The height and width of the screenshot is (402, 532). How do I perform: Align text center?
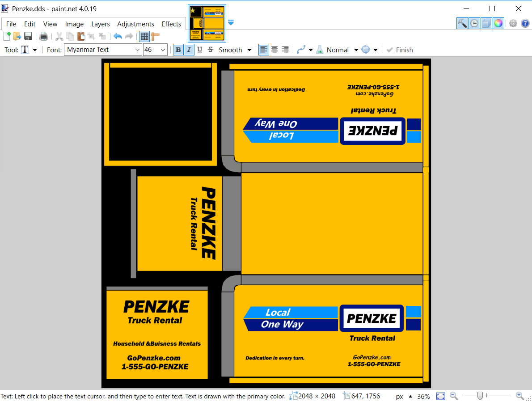click(x=274, y=50)
